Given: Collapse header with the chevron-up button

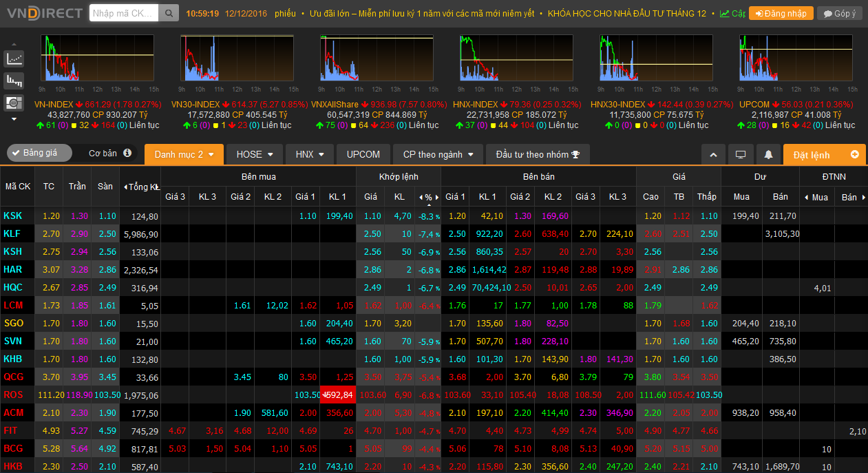Looking at the screenshot, I should coord(714,155).
